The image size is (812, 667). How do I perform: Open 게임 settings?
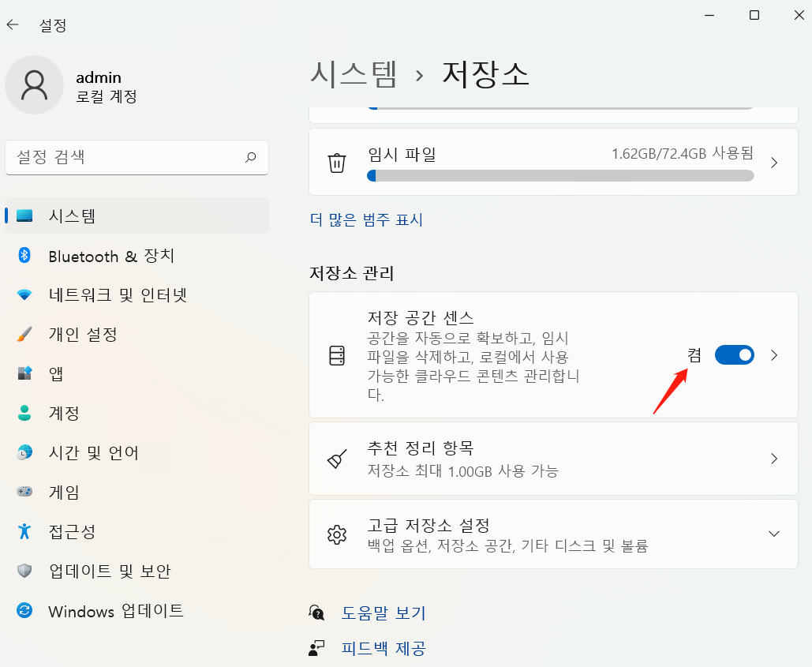pyautogui.click(x=87, y=492)
